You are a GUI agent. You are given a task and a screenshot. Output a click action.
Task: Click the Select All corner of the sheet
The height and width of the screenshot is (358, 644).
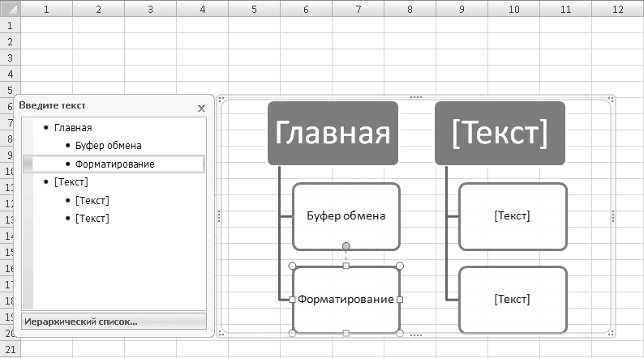click(x=10, y=8)
